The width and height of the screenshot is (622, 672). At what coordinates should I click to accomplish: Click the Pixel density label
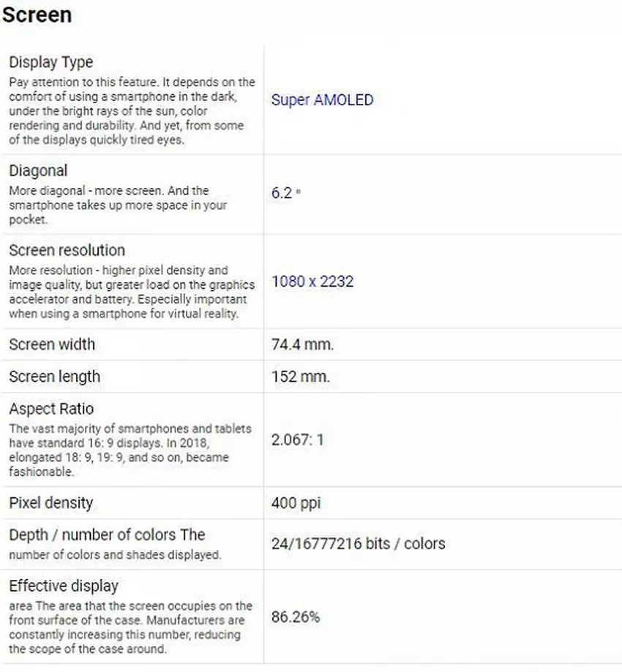coord(50,503)
